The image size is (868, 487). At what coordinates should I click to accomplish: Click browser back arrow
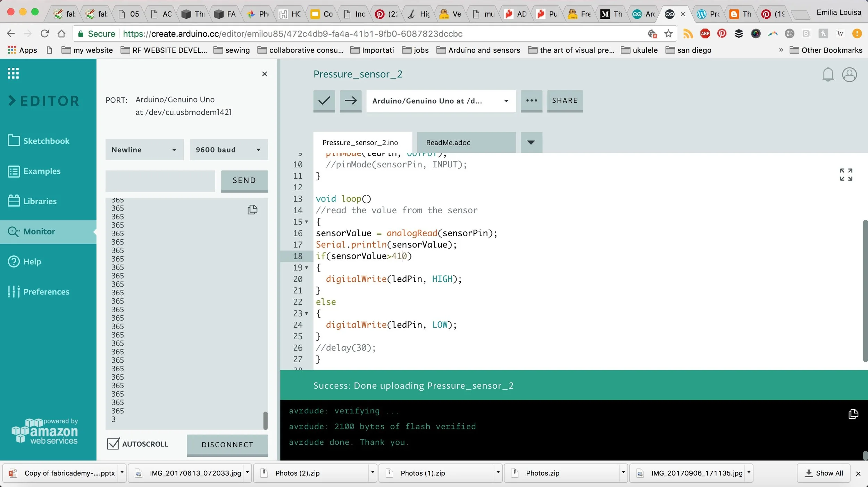tap(11, 34)
